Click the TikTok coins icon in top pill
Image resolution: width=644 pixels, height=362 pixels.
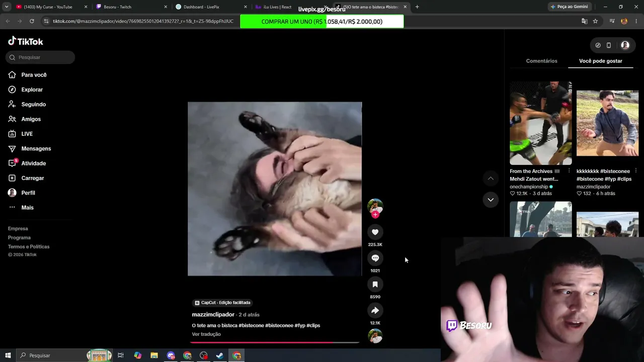click(x=598, y=45)
